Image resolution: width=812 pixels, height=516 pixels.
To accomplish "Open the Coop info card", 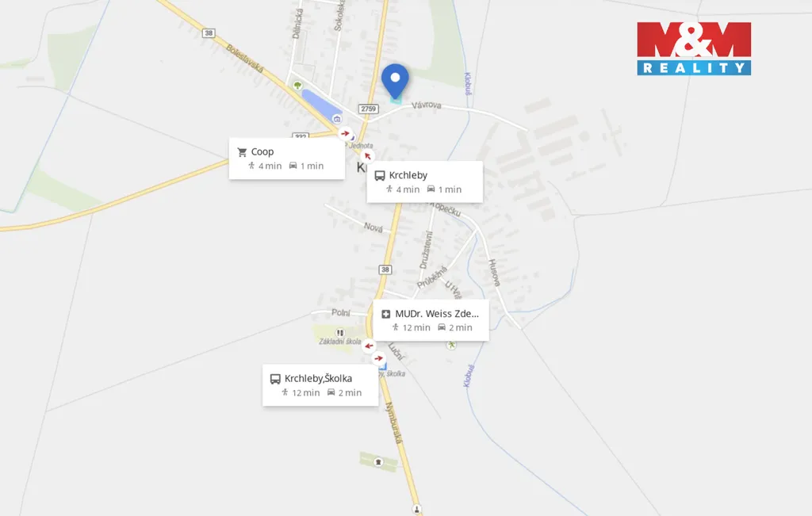I will click(287, 159).
